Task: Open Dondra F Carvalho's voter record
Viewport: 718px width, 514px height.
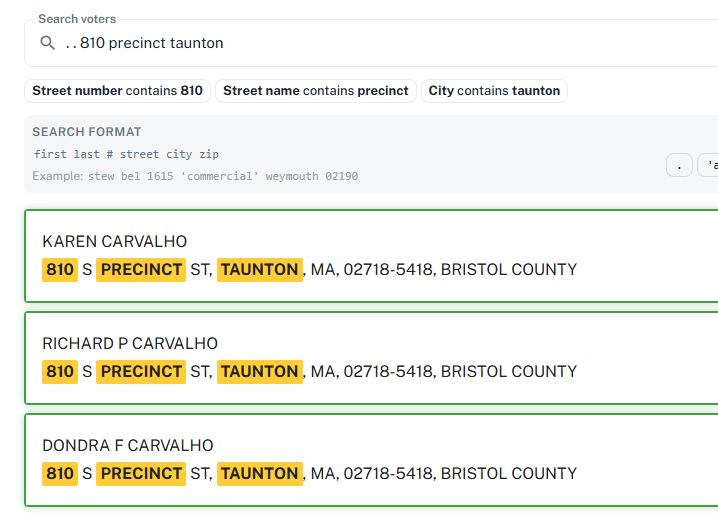Action: tap(128, 445)
